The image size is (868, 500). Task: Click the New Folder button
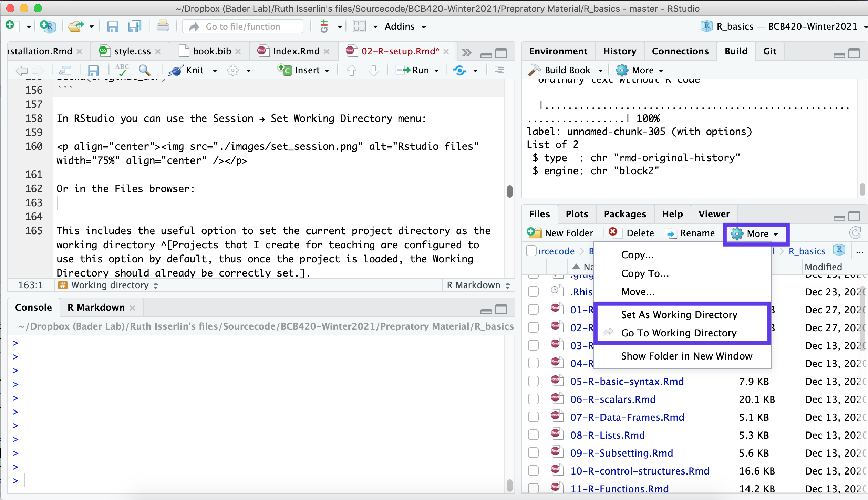(560, 233)
